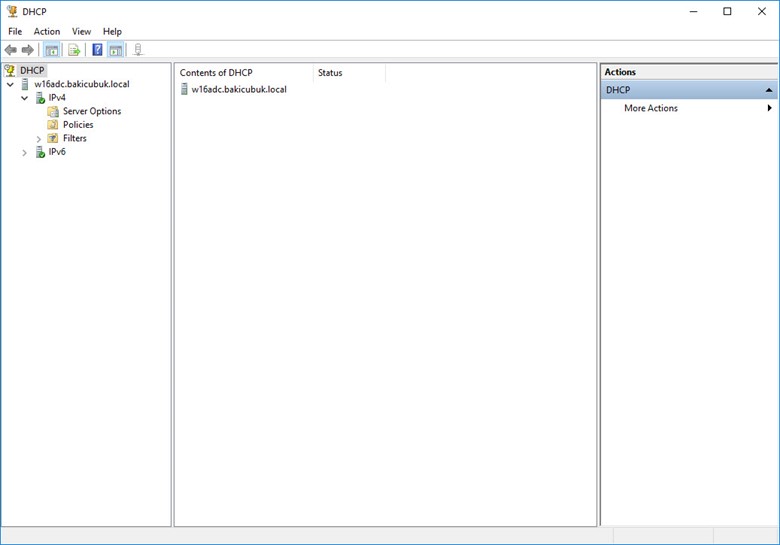Collapse the DHCP section in Actions pane
Screen dimensions: 780x545
pyautogui.click(x=768, y=90)
